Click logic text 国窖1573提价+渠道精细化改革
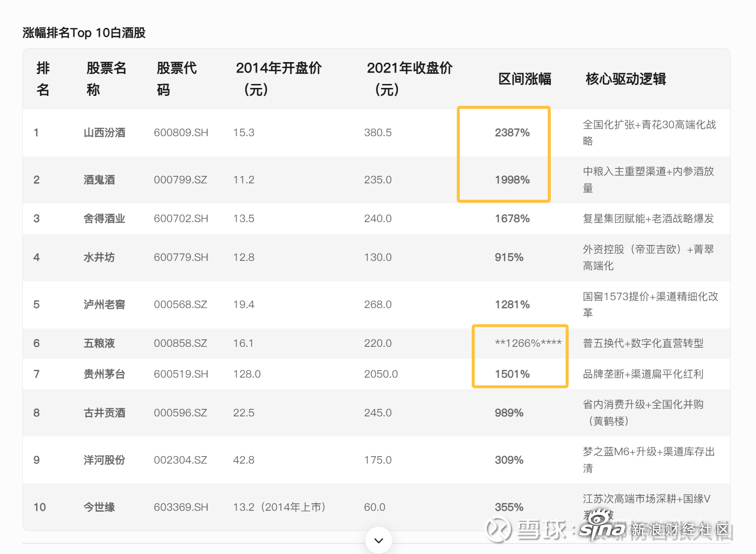Image resolution: width=756 pixels, height=554 pixels. pos(651,305)
